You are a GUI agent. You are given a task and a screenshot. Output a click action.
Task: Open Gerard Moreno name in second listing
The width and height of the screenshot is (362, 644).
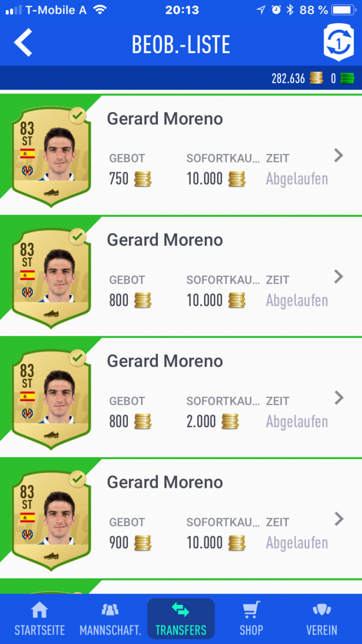point(165,241)
